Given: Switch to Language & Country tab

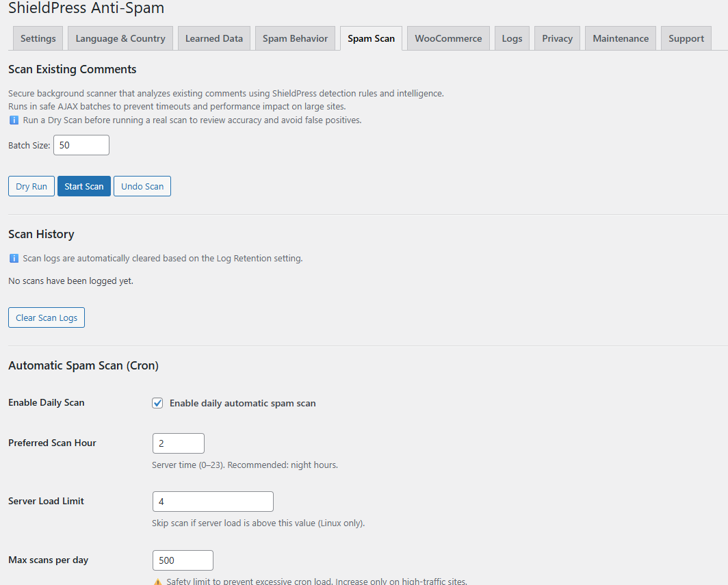Looking at the screenshot, I should click(120, 38).
